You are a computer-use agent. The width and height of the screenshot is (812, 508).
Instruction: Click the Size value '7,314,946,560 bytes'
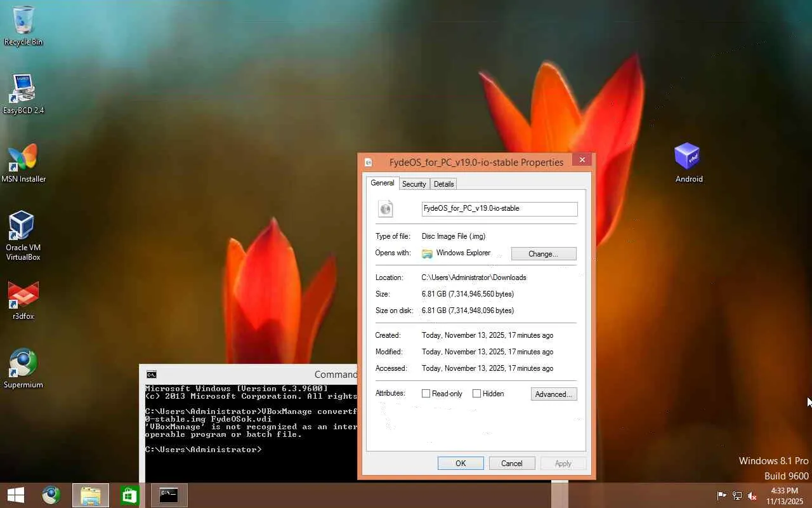481,294
